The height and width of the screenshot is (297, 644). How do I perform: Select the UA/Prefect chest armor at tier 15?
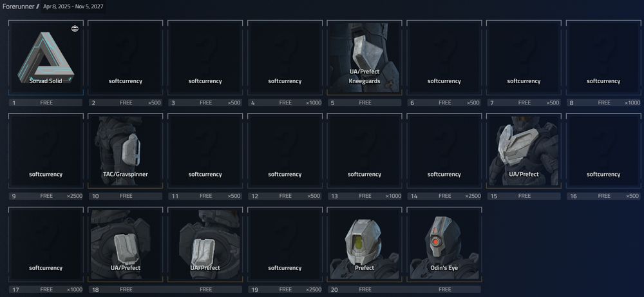tap(524, 151)
